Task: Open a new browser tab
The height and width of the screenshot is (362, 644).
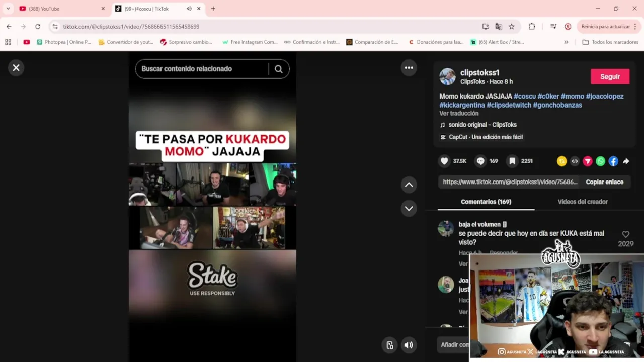Action: 213,9
